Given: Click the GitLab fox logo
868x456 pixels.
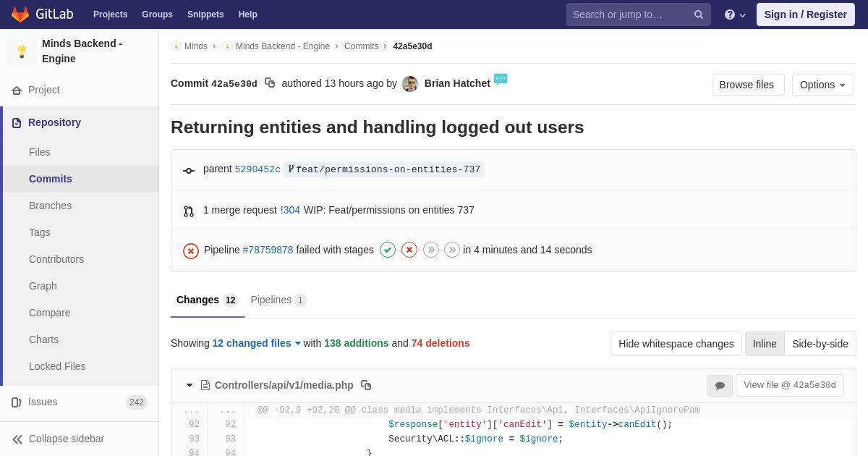Looking at the screenshot, I should 20,14.
